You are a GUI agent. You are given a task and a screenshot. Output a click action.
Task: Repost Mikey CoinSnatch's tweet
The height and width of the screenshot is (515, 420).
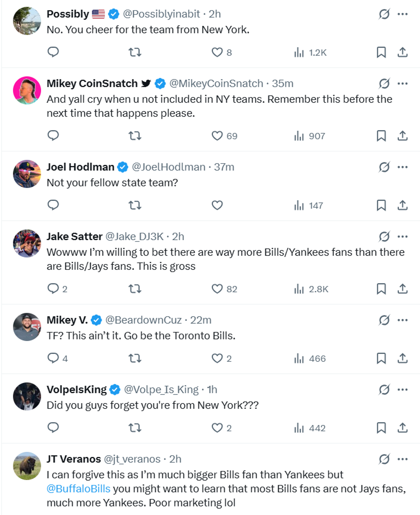[x=135, y=136]
